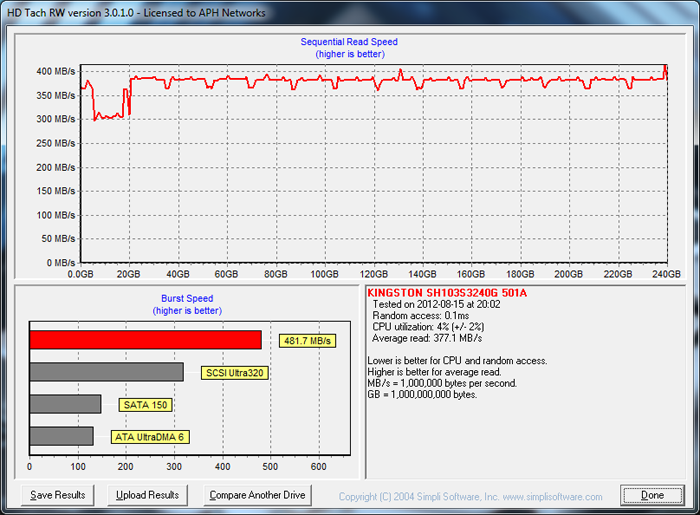Screen dimensions: 700x515
Task: Click the SCSI Ultra320 yellow label
Action: 236,373
